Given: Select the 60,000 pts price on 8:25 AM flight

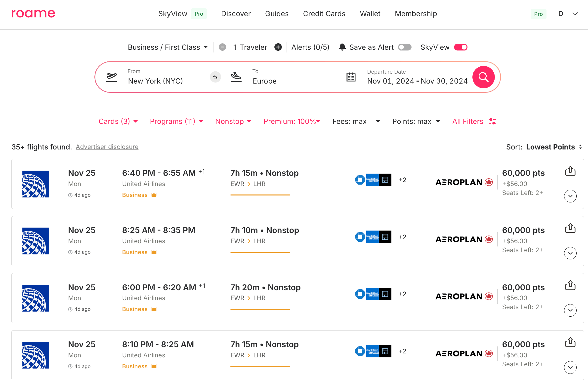Looking at the screenshot, I should tap(523, 230).
